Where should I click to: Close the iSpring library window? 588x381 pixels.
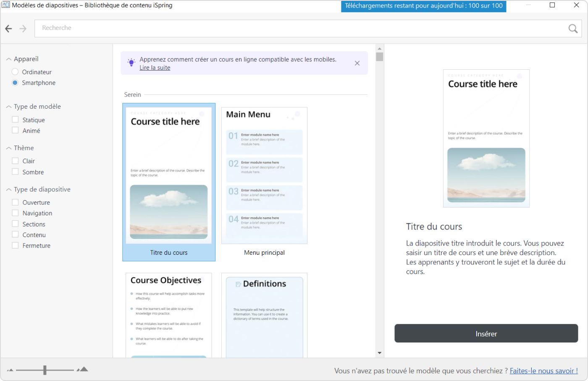(577, 5)
